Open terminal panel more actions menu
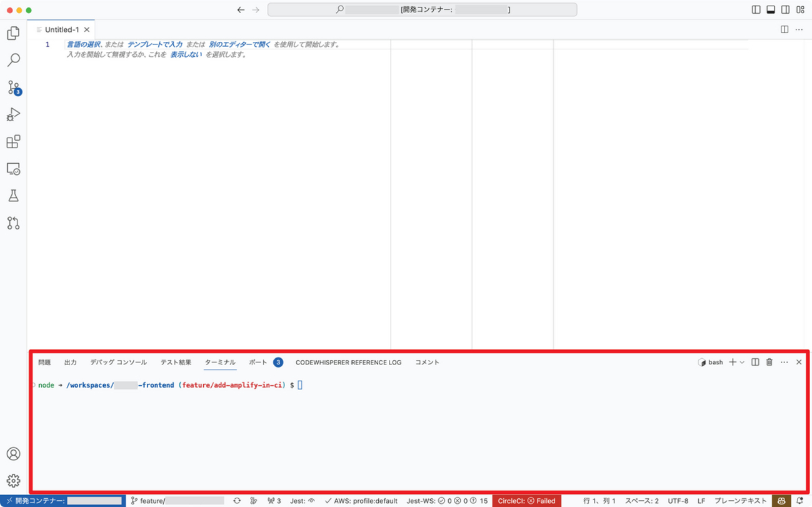812x507 pixels. click(784, 362)
